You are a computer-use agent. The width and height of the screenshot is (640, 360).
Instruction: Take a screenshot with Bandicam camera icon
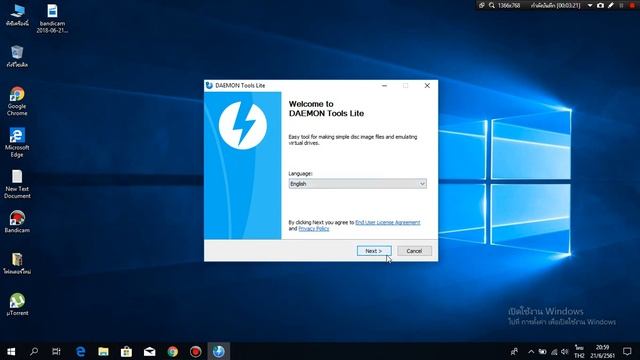click(x=600, y=5)
